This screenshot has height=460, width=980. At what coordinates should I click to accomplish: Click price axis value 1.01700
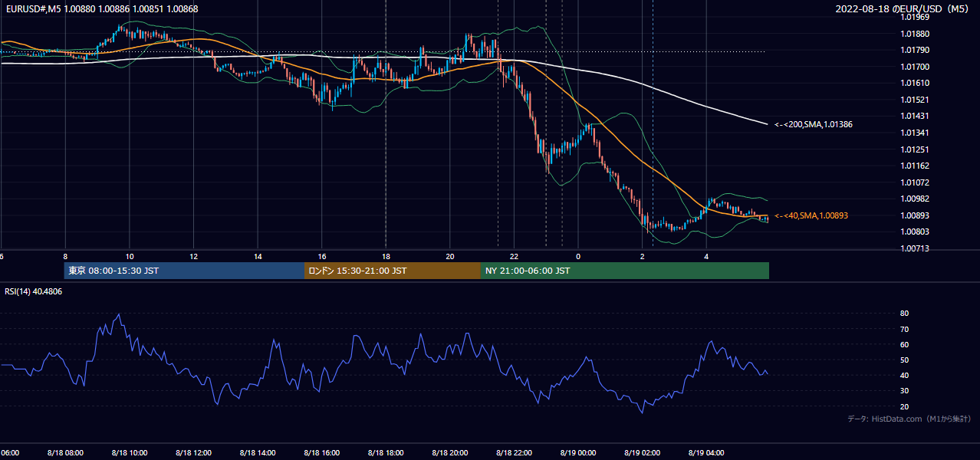coord(914,67)
